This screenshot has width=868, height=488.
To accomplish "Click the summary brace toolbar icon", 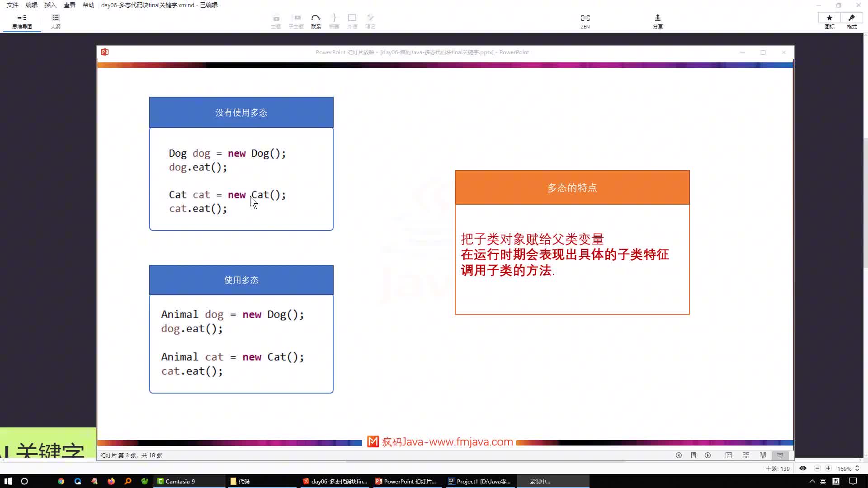I will 334,21.
